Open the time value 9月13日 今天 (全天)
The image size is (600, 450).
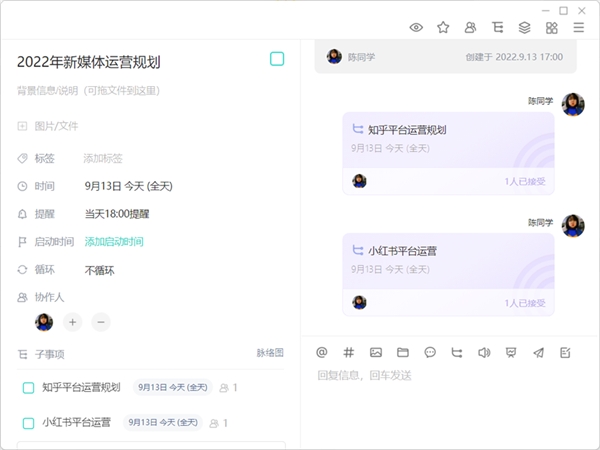[129, 186]
